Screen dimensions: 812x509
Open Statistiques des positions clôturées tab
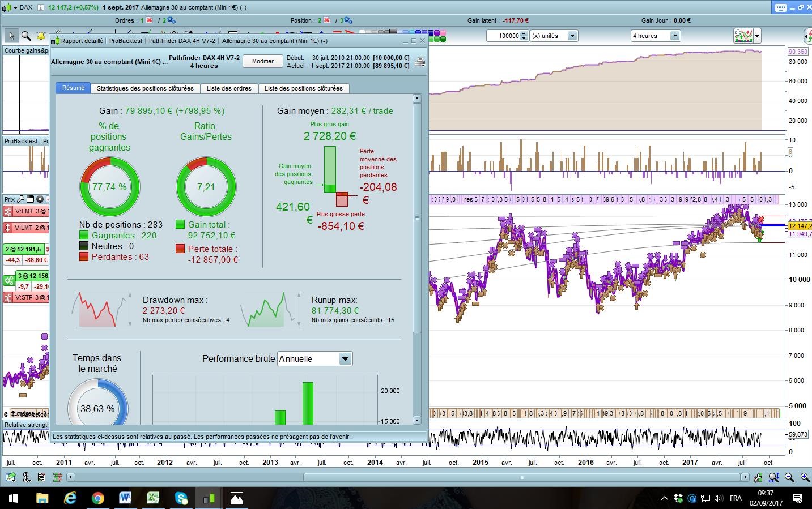pyautogui.click(x=145, y=88)
